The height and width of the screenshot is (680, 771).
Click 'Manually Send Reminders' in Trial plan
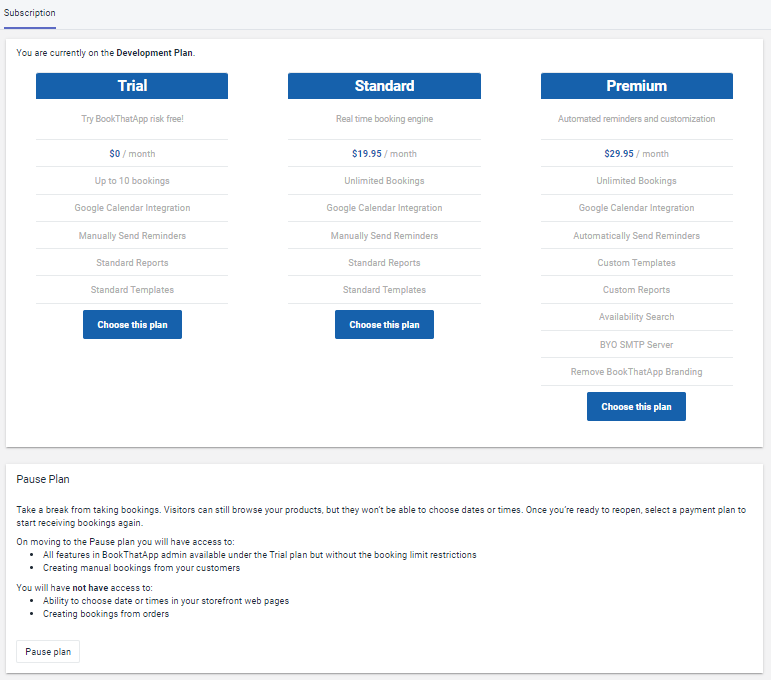tap(132, 236)
